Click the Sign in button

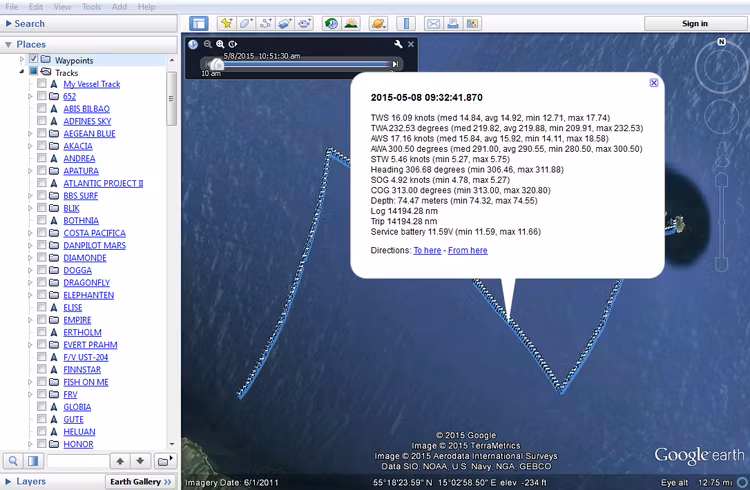click(x=695, y=23)
